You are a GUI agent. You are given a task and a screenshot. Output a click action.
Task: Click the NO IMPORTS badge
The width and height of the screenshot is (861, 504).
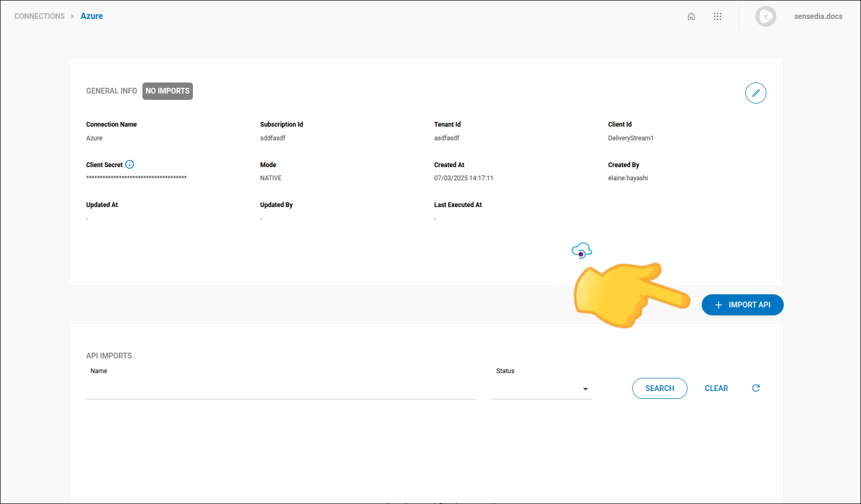click(167, 91)
